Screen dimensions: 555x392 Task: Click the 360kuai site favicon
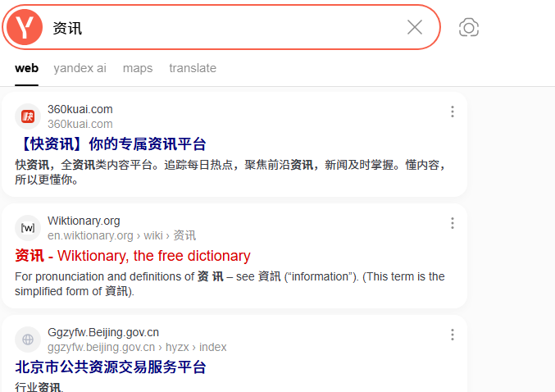tap(28, 116)
